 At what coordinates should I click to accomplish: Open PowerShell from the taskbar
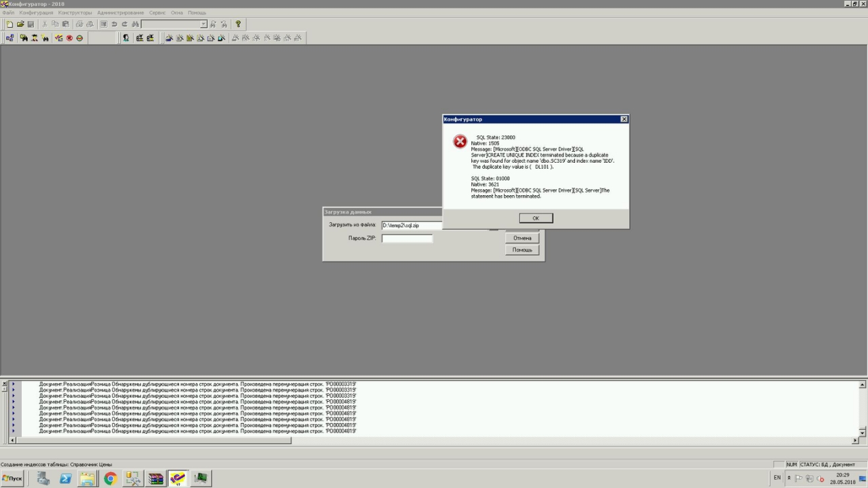(65, 479)
